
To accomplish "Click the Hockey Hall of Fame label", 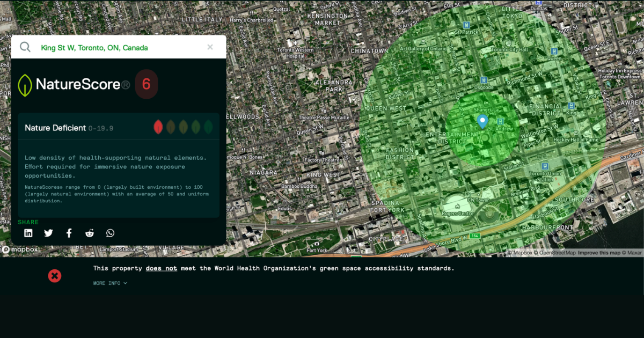I will click(x=576, y=139).
